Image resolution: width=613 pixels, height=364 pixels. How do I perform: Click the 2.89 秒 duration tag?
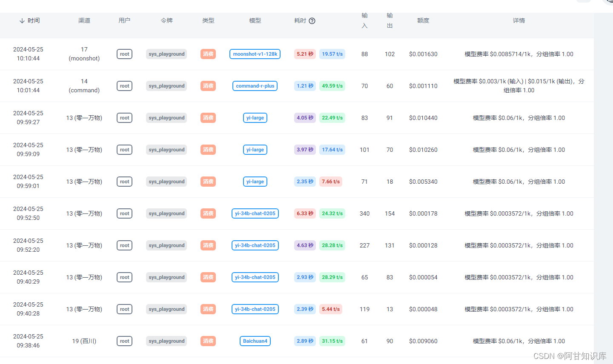point(305,341)
